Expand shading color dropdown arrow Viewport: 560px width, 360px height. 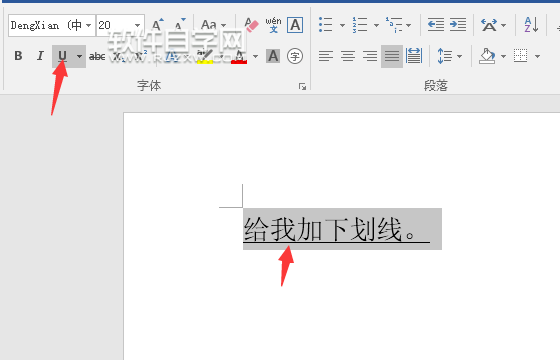tap(503, 56)
